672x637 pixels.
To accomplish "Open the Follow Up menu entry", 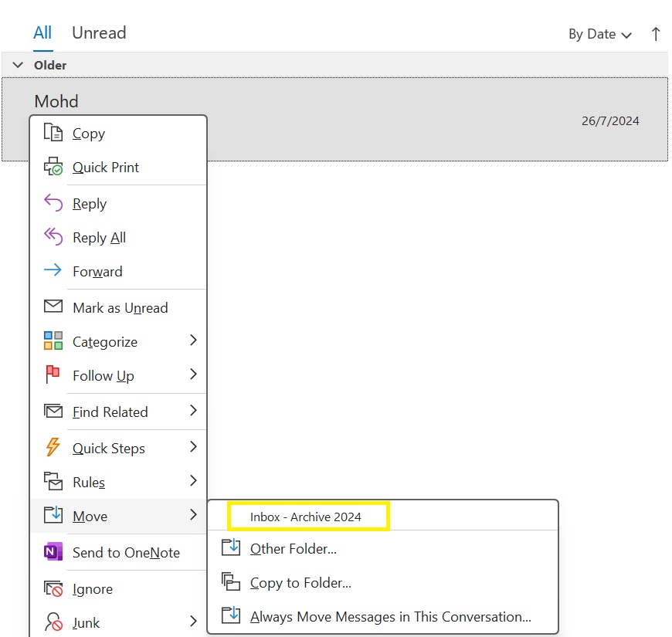I will pyautogui.click(x=118, y=375).
